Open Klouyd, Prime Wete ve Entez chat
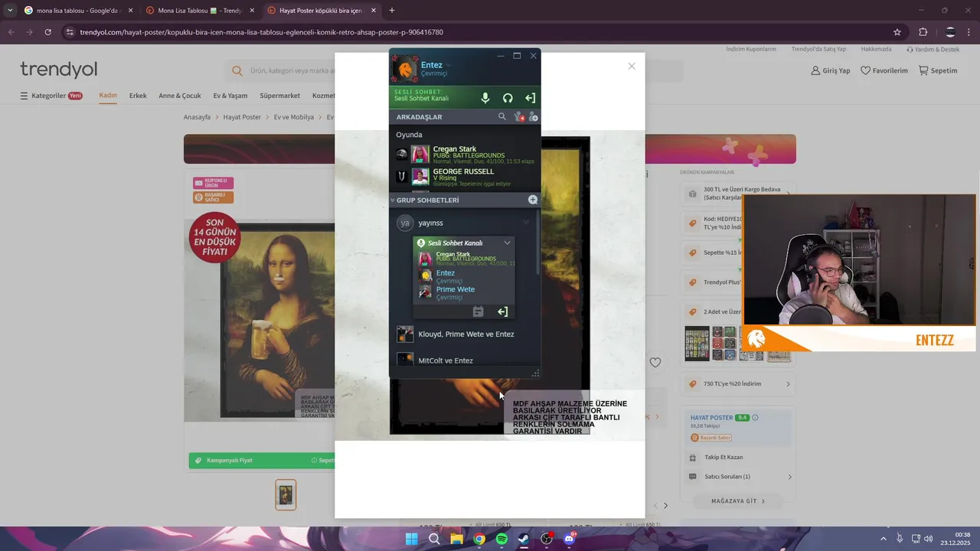Viewport: 980px width, 551px height. click(x=465, y=334)
